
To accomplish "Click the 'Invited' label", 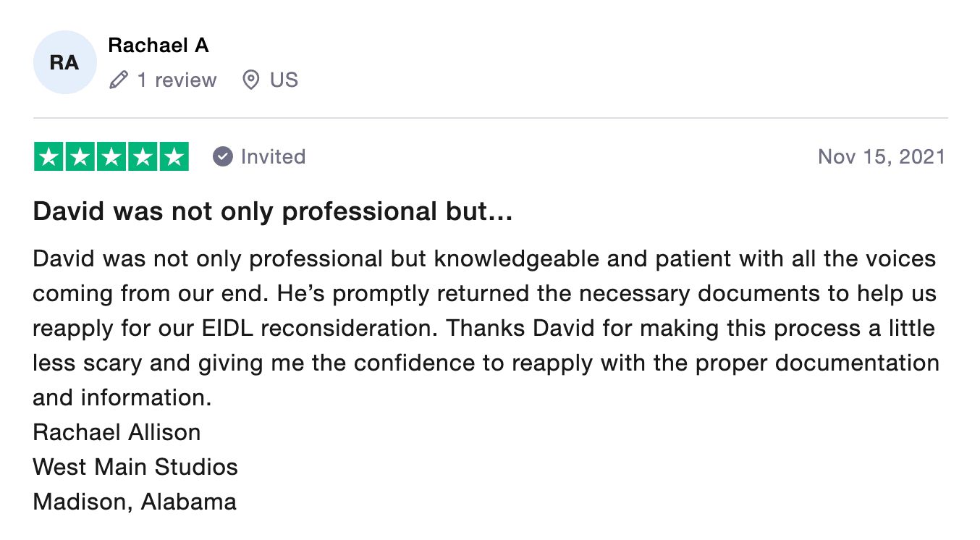I will click(x=274, y=156).
